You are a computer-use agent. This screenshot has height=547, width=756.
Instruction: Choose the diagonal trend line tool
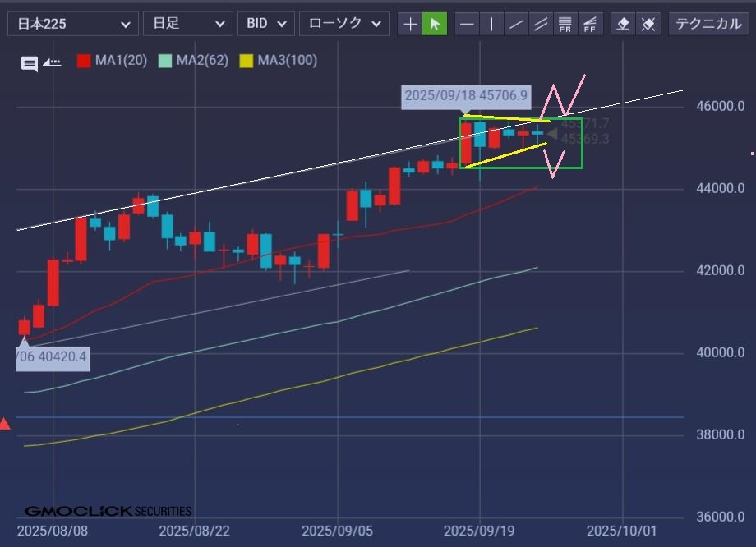click(x=516, y=24)
